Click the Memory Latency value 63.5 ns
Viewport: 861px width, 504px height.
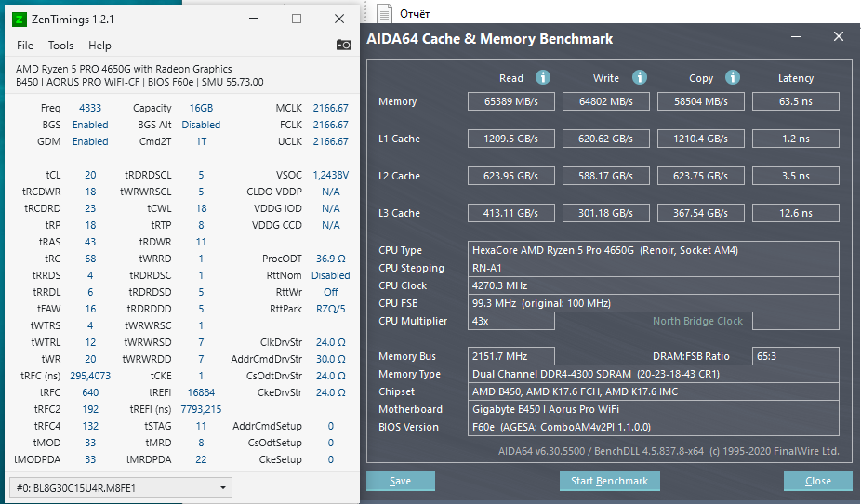click(796, 101)
